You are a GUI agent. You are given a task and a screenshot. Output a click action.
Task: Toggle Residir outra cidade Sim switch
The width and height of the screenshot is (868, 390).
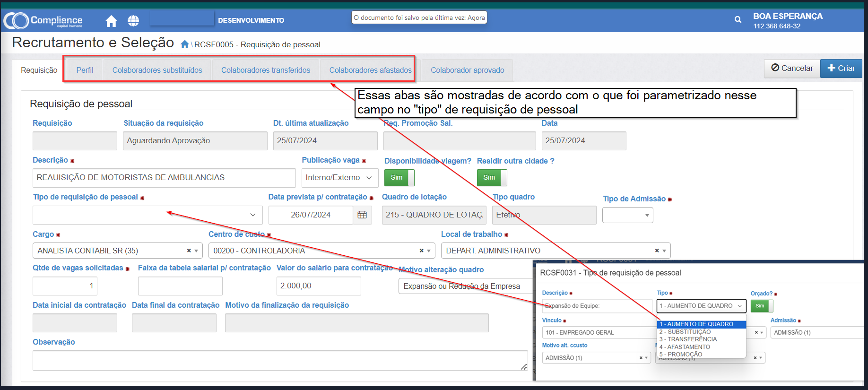pyautogui.click(x=492, y=177)
